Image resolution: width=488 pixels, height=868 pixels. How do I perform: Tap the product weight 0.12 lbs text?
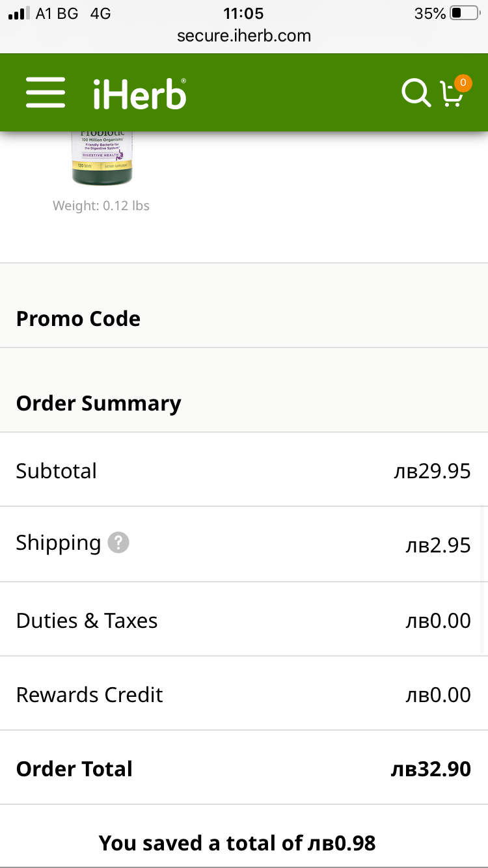pos(101,206)
